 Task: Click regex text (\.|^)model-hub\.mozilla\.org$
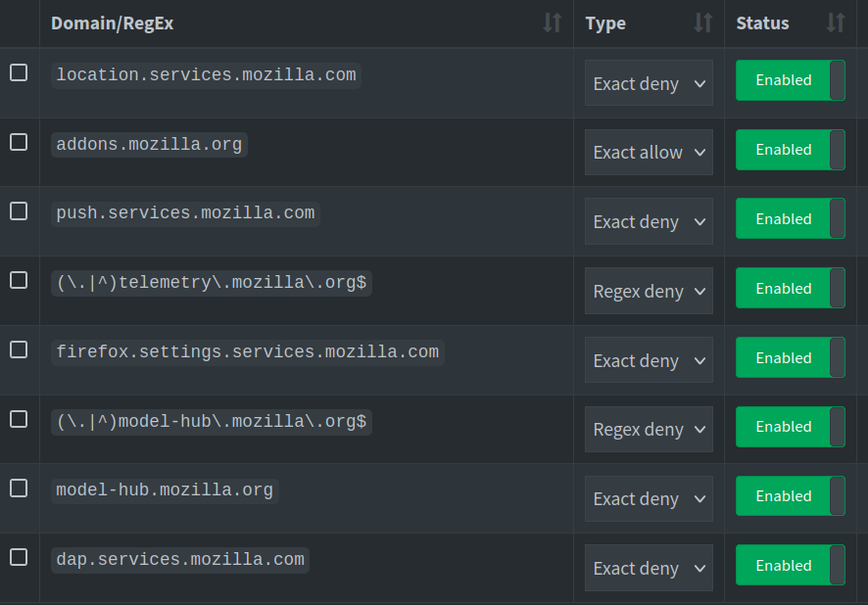212,421
